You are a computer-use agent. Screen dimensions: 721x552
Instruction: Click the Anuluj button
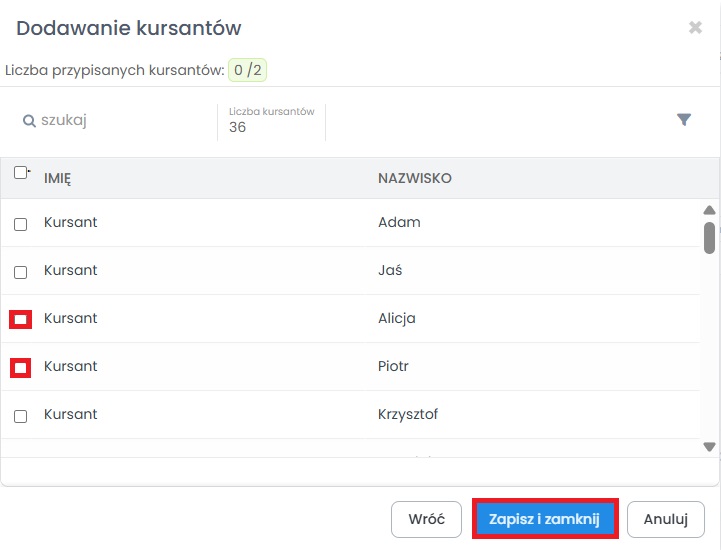click(x=666, y=519)
